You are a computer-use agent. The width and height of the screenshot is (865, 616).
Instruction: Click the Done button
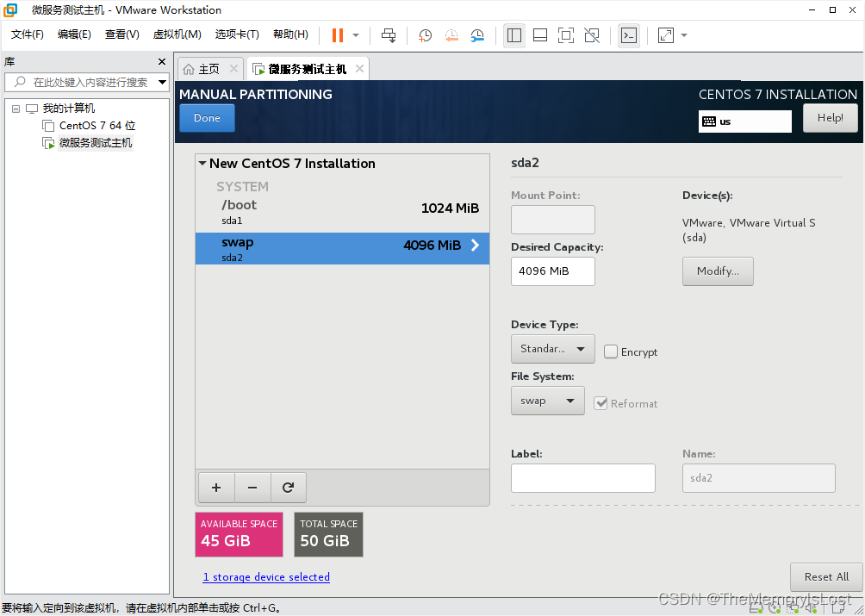click(207, 118)
